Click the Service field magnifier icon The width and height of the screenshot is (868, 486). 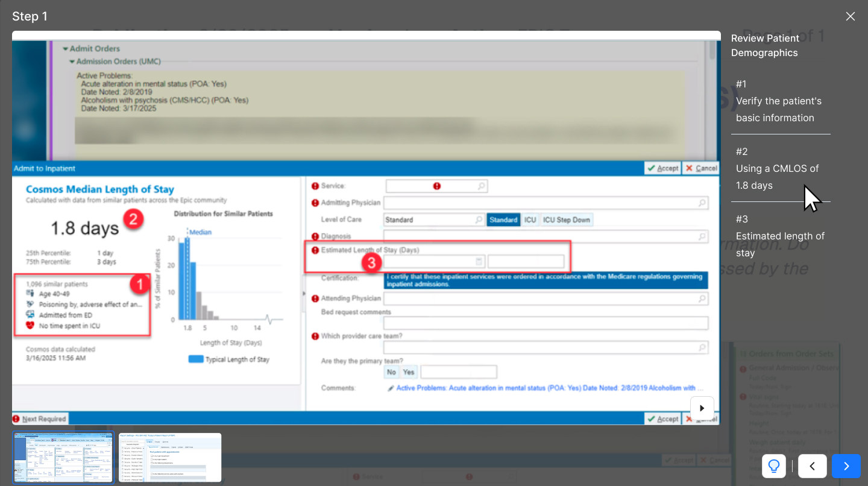(482, 186)
